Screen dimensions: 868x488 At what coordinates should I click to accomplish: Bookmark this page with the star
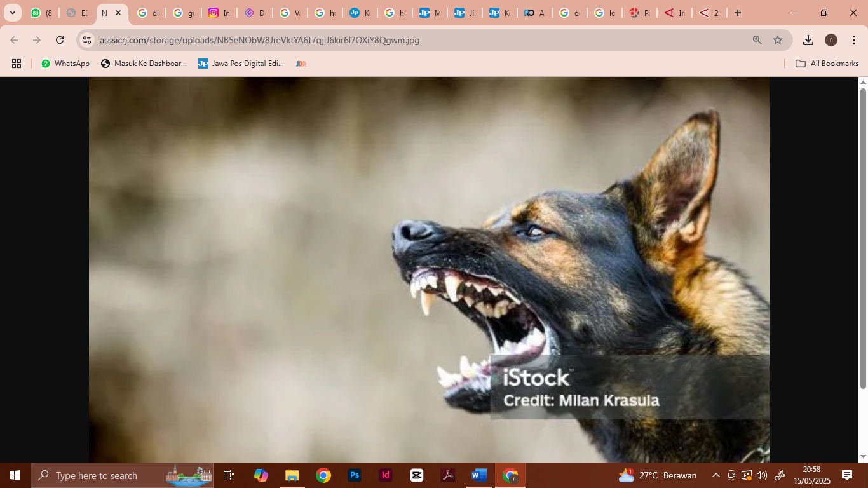coord(778,40)
